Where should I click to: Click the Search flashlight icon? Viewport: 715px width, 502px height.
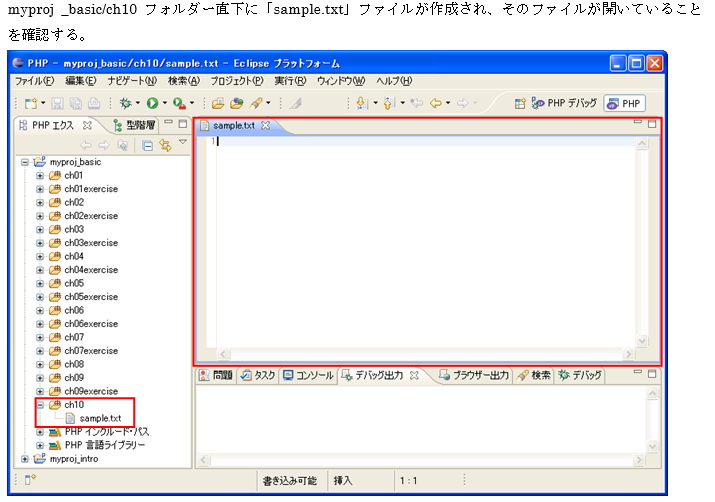pos(256,104)
